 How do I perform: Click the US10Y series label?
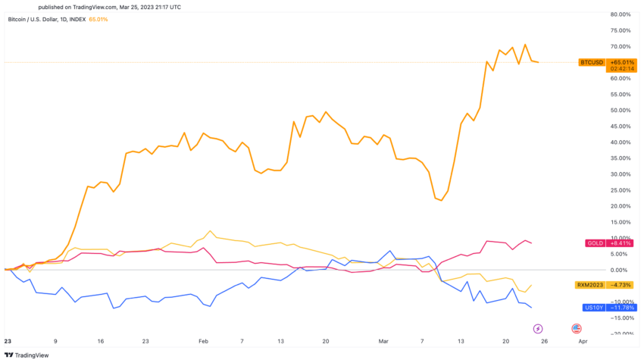592,307
